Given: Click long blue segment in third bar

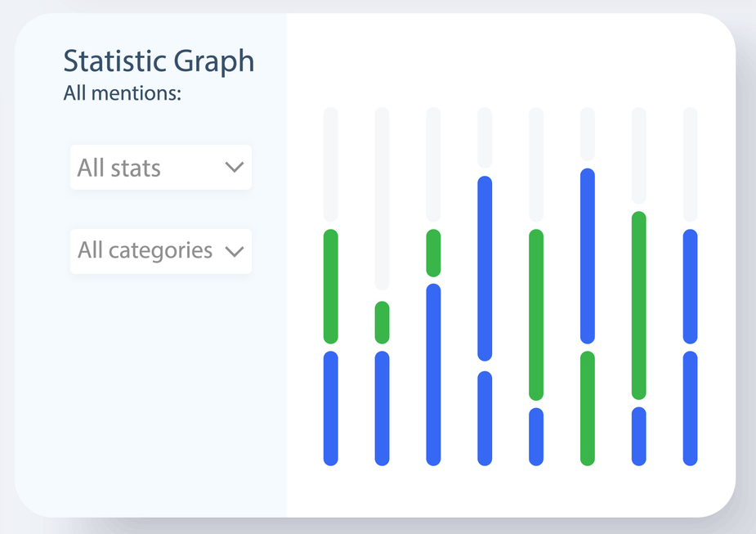Looking at the screenshot, I should click(434, 375).
